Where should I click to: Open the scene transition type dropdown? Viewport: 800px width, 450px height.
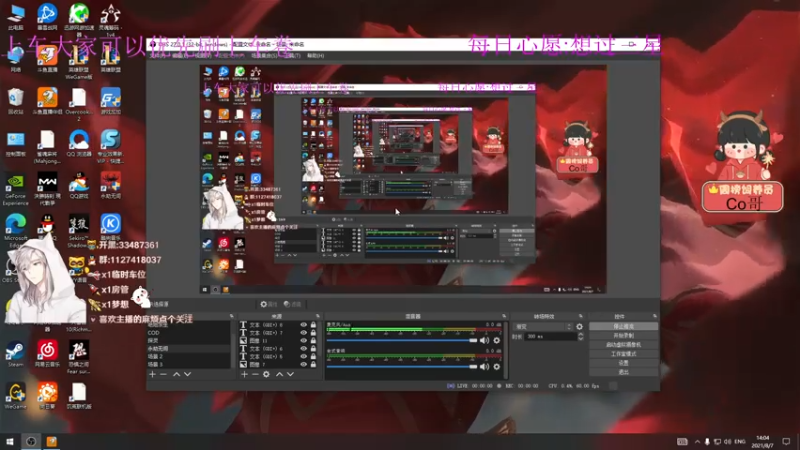(544, 327)
